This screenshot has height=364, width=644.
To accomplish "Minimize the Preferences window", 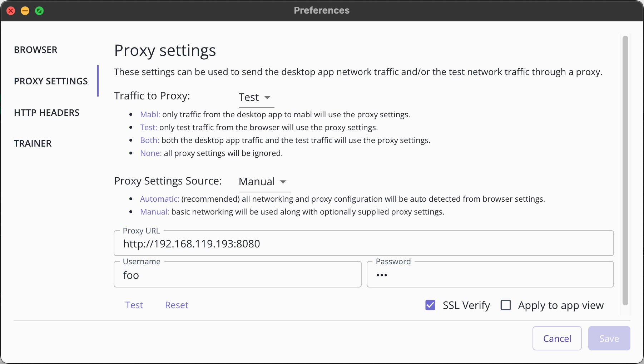I will [x=25, y=11].
